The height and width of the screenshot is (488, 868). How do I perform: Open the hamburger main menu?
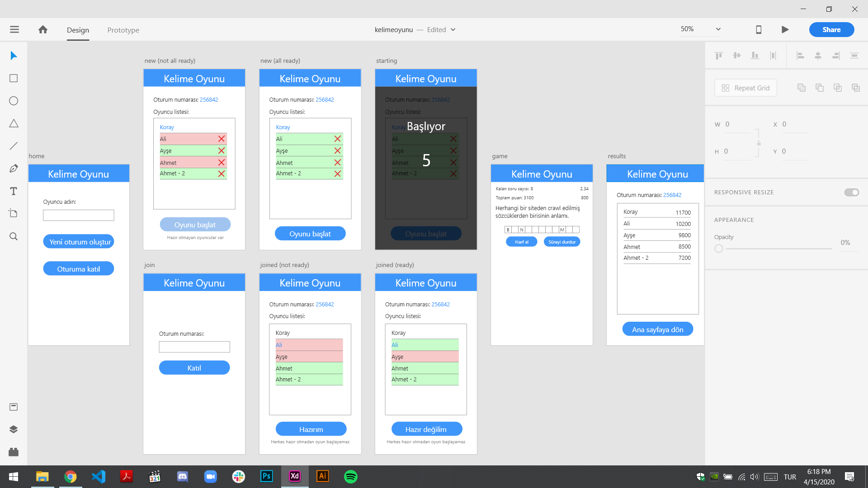[x=14, y=30]
